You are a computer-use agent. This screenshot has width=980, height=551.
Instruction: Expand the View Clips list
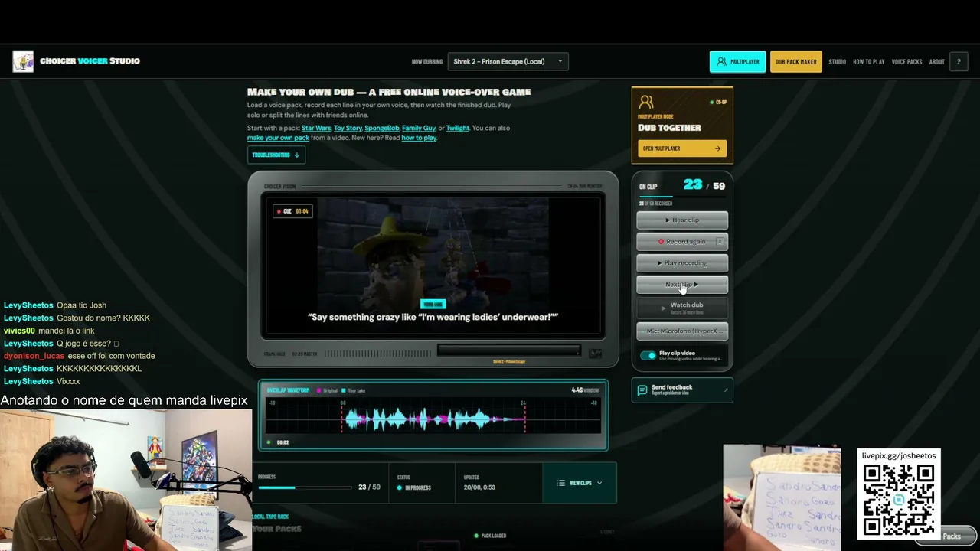(x=580, y=484)
